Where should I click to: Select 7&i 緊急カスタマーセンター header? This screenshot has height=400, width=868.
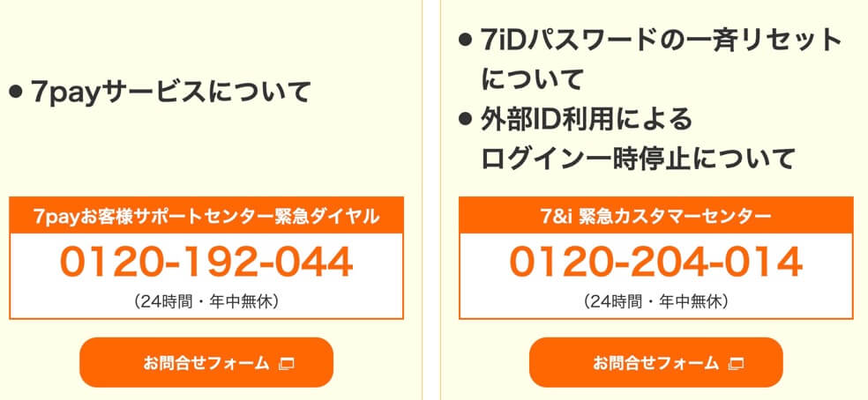tap(656, 215)
